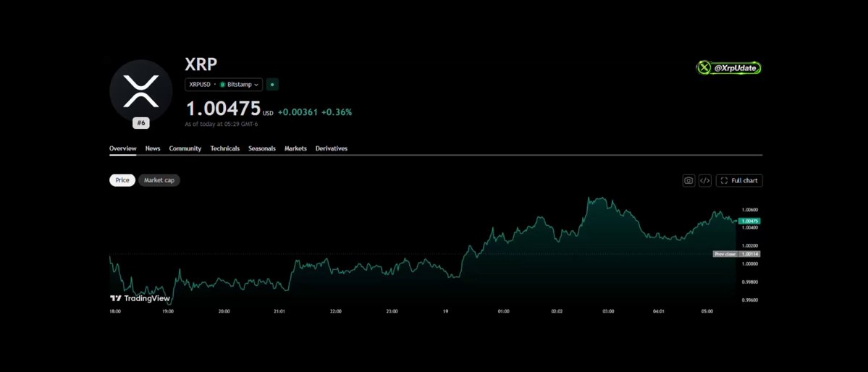Click the @XrpUdate badge

(x=728, y=68)
